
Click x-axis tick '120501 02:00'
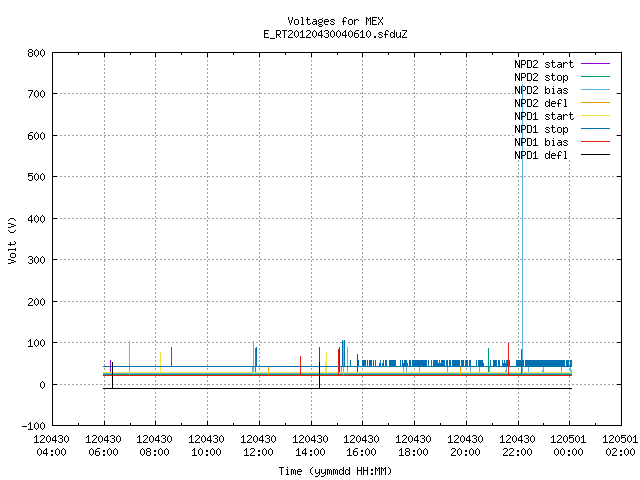(x=620, y=446)
